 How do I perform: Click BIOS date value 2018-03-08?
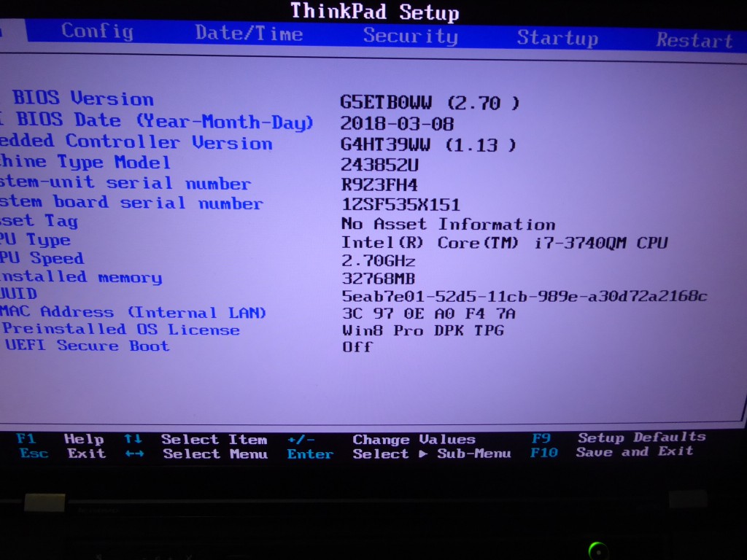point(397,124)
